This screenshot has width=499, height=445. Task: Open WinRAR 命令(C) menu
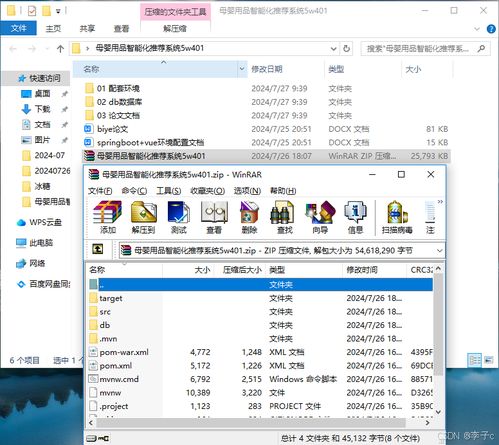point(134,191)
